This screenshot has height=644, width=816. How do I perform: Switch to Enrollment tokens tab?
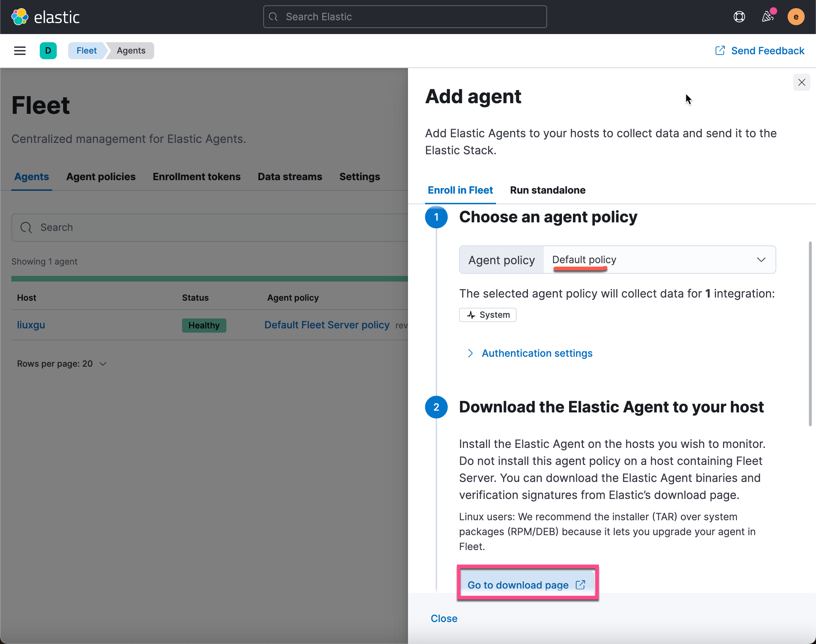click(196, 177)
